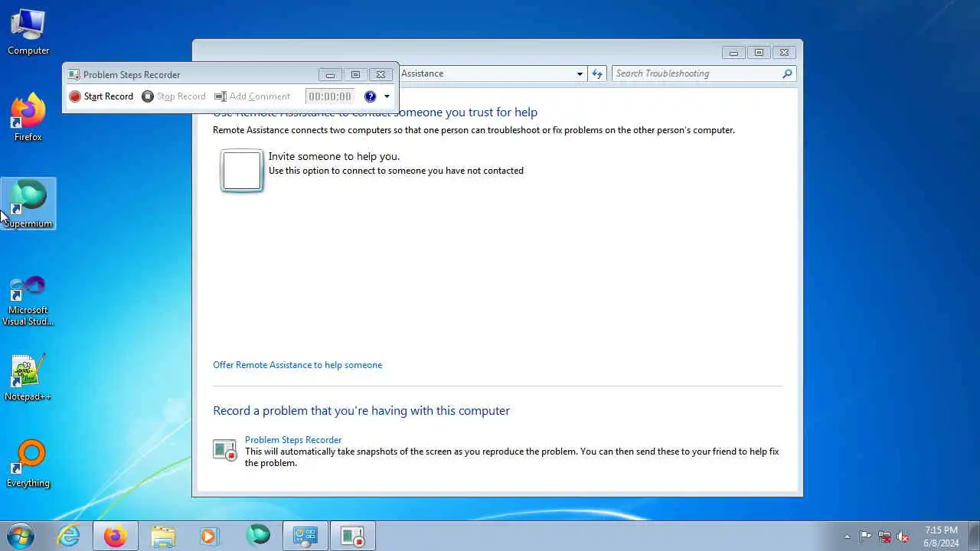Click the muted volume tray icon
980x551 pixels.
[x=903, y=536]
